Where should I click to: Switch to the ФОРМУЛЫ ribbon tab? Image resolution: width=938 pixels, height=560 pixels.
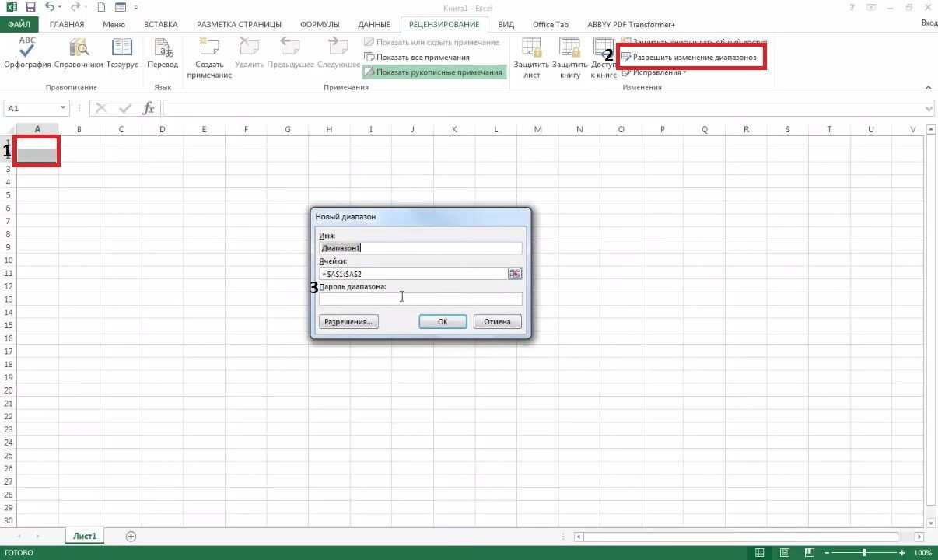tap(320, 24)
